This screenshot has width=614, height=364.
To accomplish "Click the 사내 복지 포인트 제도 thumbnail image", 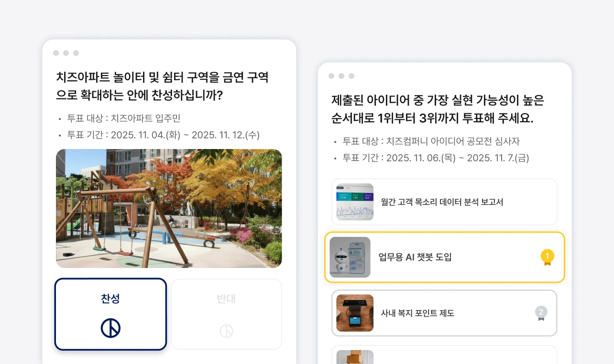I will click(x=354, y=313).
